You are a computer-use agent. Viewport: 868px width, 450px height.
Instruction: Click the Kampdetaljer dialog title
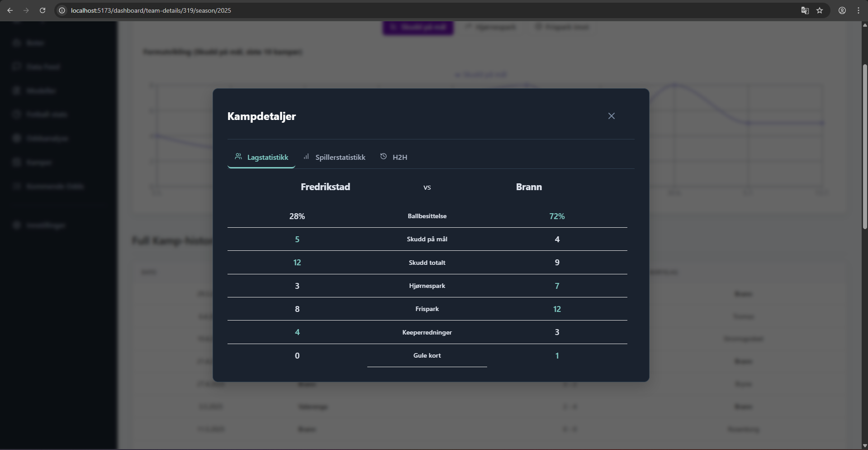tap(261, 116)
